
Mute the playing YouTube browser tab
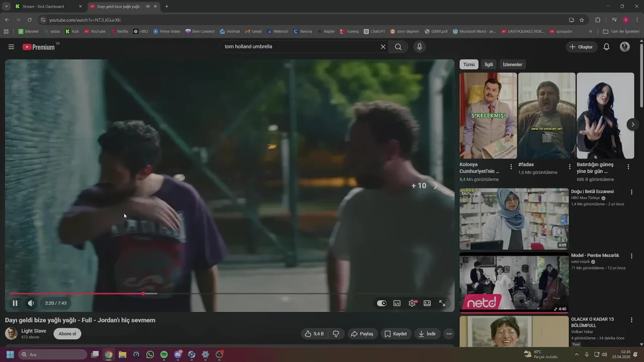(148, 7)
